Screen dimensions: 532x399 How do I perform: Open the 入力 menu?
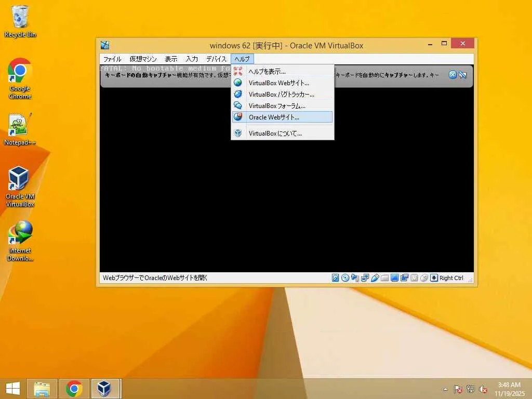coord(192,59)
